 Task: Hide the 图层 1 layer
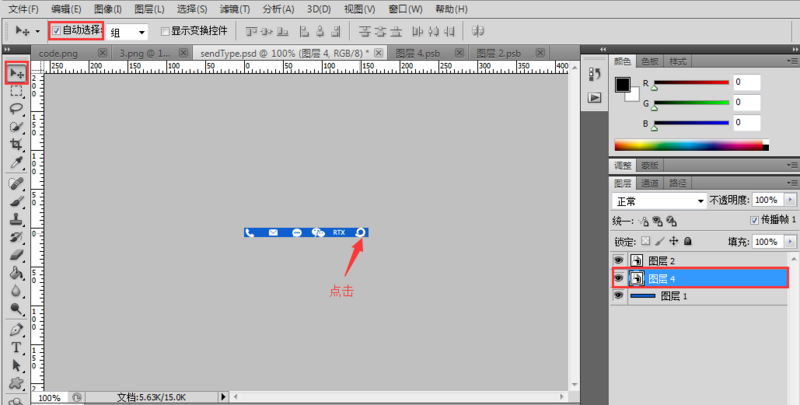(618, 295)
